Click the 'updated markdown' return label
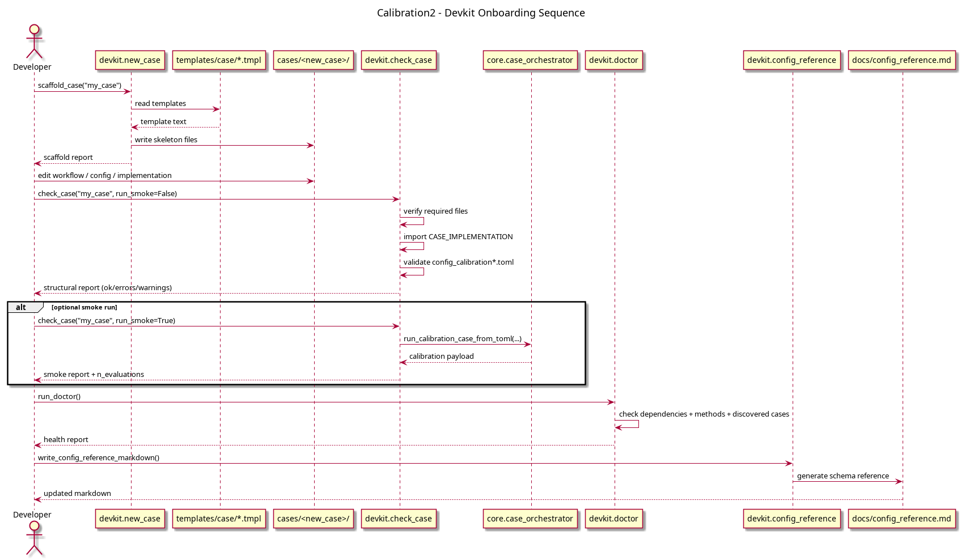This screenshot has width=961, height=560. [x=77, y=494]
